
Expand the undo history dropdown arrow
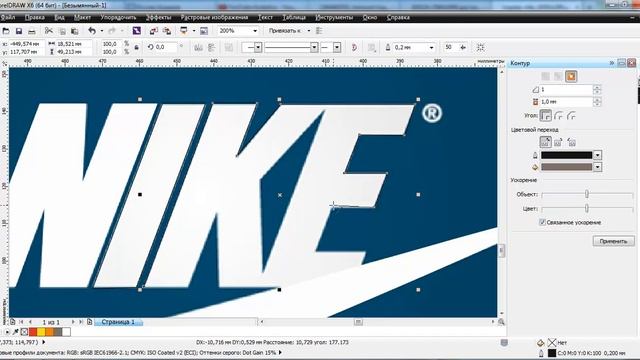(x=102, y=31)
